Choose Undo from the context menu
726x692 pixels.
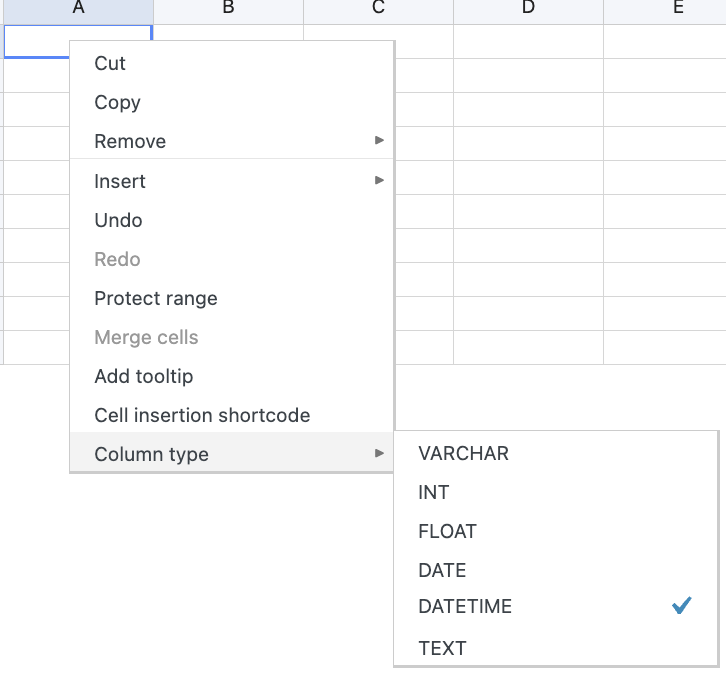[118, 220]
